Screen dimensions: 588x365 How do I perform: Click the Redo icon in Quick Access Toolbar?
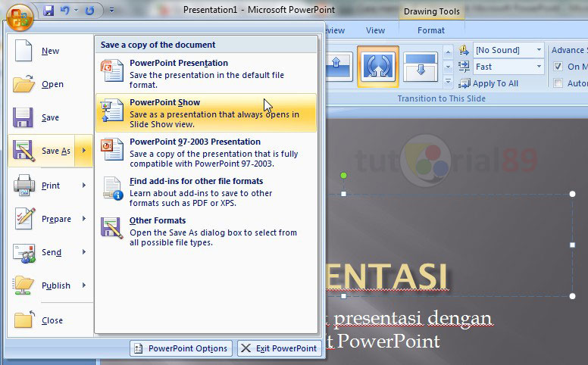(x=89, y=11)
